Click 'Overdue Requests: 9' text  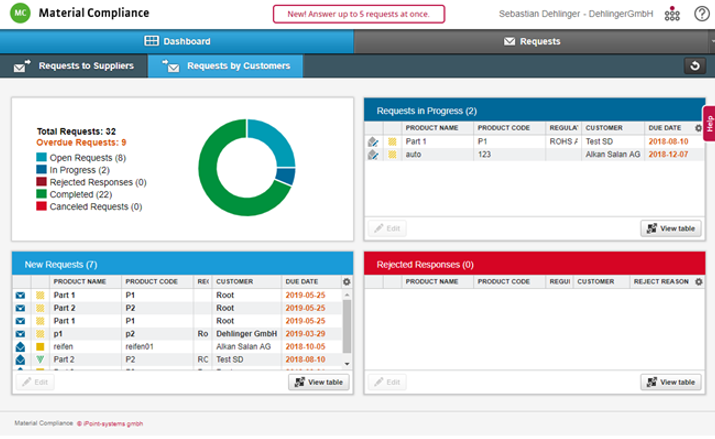click(x=81, y=143)
